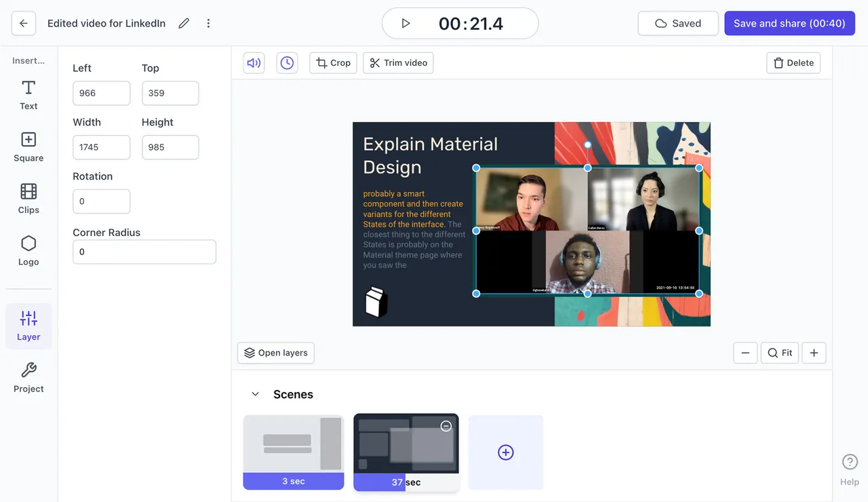Open timing with the clock icon

(287, 63)
